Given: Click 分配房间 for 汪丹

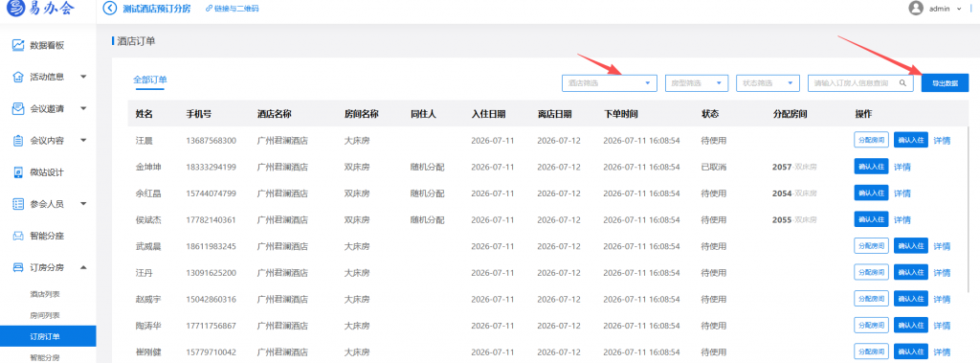Looking at the screenshot, I should (x=871, y=272).
